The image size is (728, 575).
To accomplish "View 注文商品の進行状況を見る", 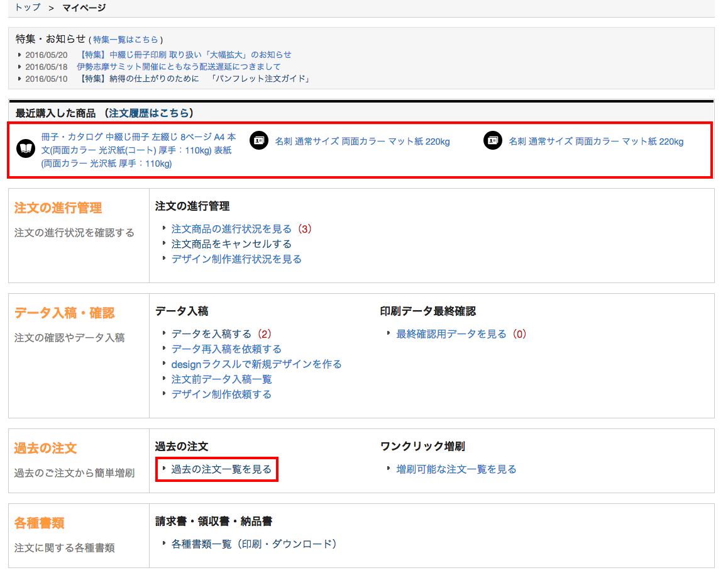I will tap(231, 229).
